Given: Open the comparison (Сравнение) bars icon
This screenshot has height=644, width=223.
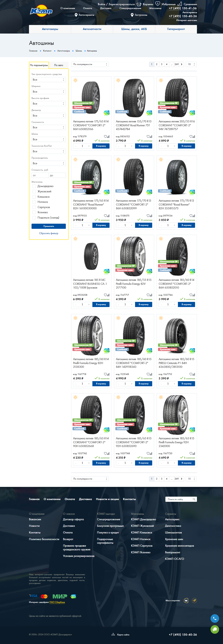Looking at the screenshot, I should point(179,4).
